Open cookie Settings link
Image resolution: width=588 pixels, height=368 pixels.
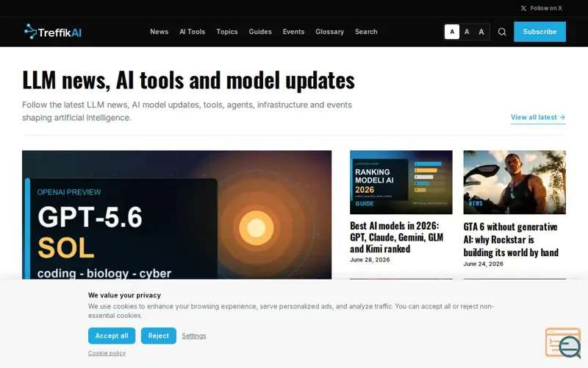[194, 336]
